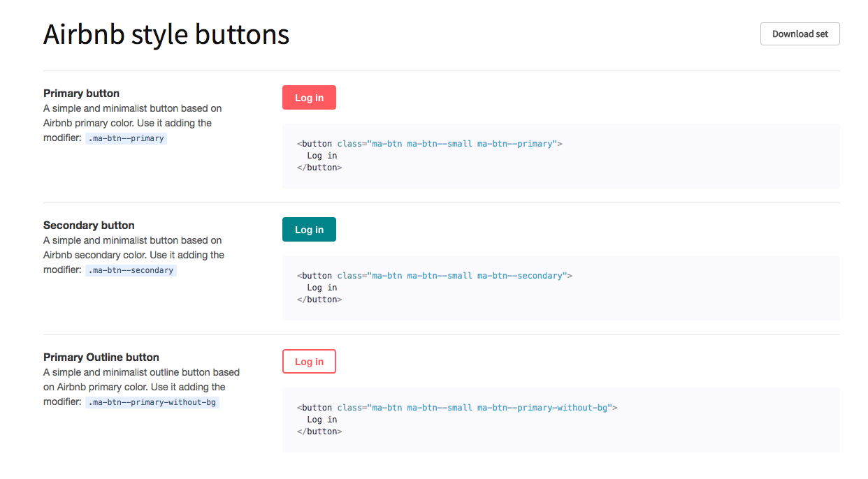Click the closing </button> tag in first code block
The image size is (868, 479).
319,168
